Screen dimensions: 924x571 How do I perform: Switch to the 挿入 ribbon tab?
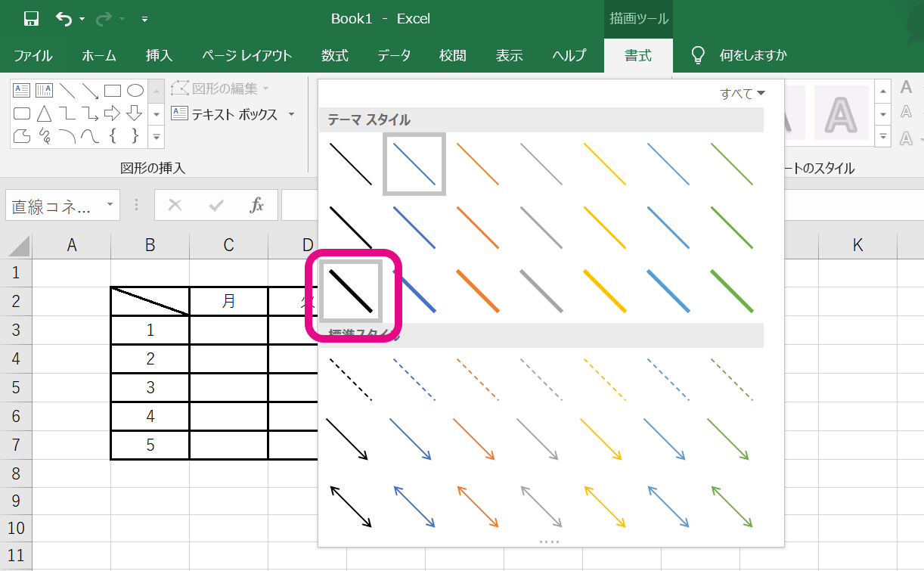point(159,54)
